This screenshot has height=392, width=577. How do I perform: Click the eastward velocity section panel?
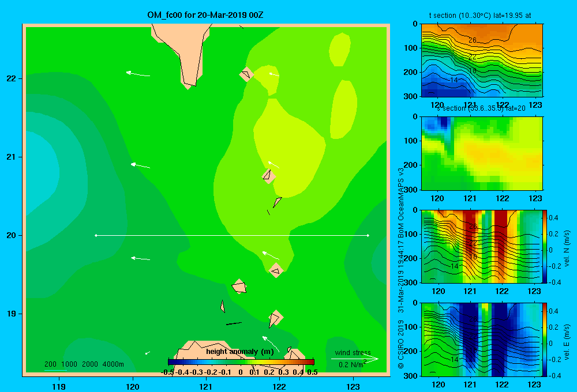(x=482, y=340)
